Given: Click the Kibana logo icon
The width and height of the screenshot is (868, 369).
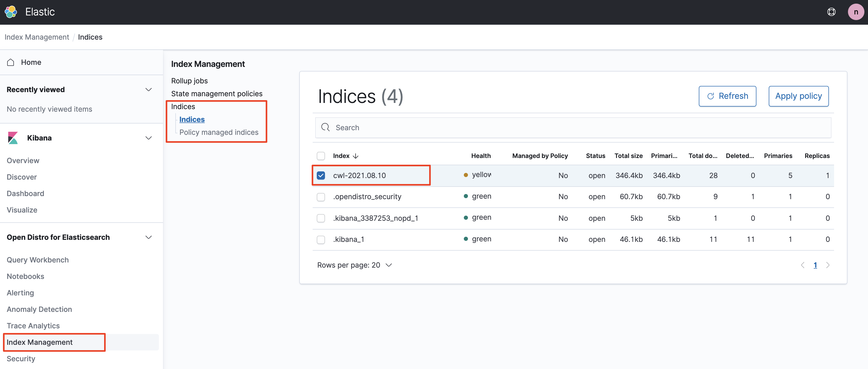Looking at the screenshot, I should coord(13,138).
